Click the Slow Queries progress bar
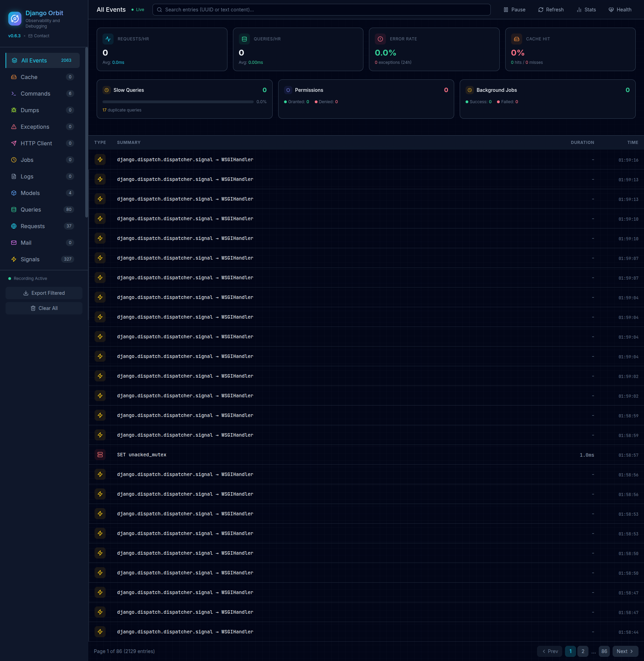644x661 pixels. tap(178, 102)
